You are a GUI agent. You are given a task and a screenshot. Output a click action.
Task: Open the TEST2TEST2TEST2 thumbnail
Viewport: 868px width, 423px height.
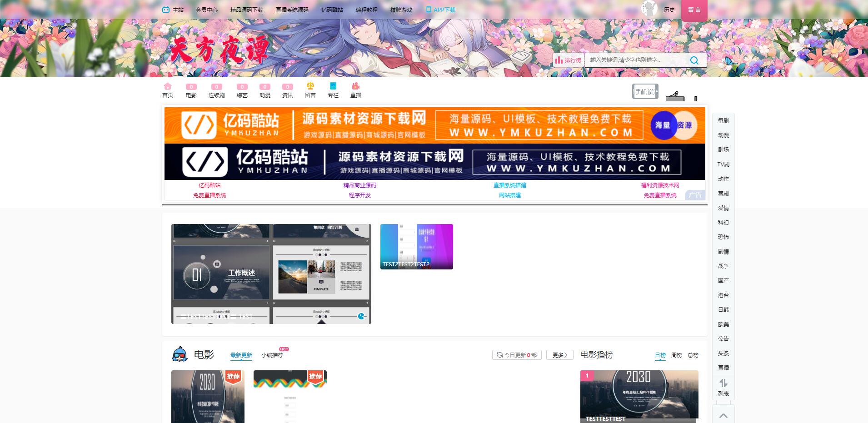tap(417, 247)
